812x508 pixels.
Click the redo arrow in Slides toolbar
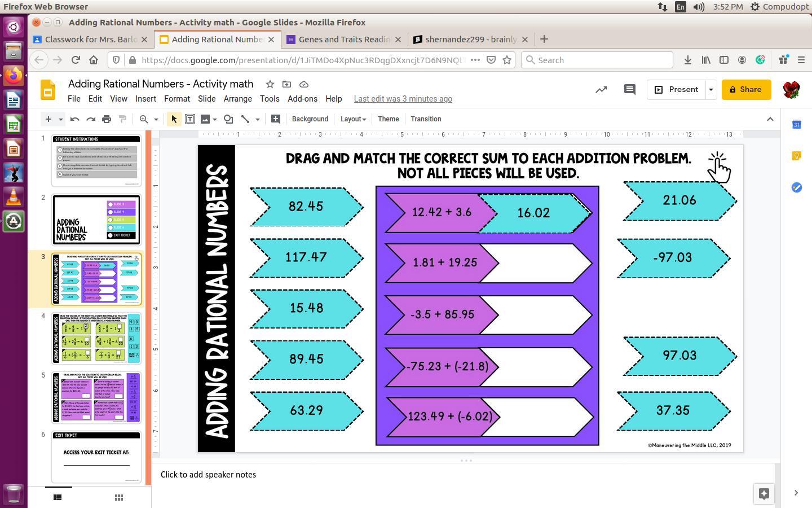click(x=90, y=119)
